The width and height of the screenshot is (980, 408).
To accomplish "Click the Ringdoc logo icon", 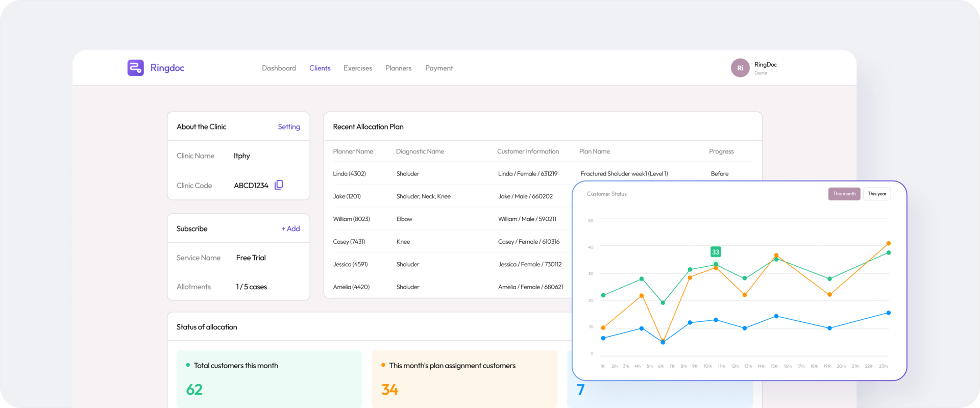I will pos(135,68).
